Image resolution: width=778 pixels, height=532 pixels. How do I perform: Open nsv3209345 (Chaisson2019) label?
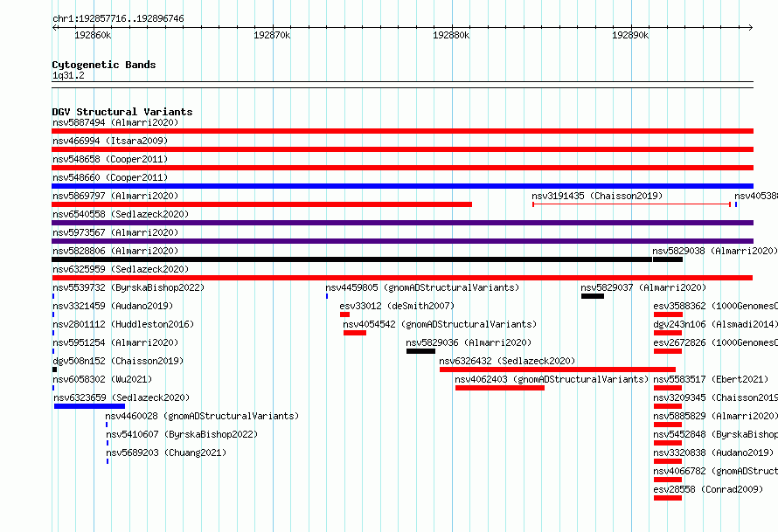pos(715,397)
